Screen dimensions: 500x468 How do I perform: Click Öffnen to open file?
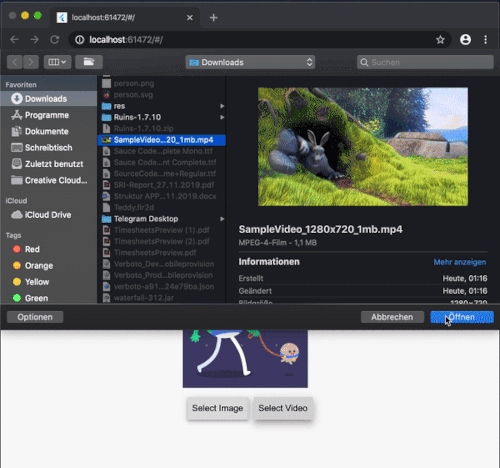coord(462,317)
